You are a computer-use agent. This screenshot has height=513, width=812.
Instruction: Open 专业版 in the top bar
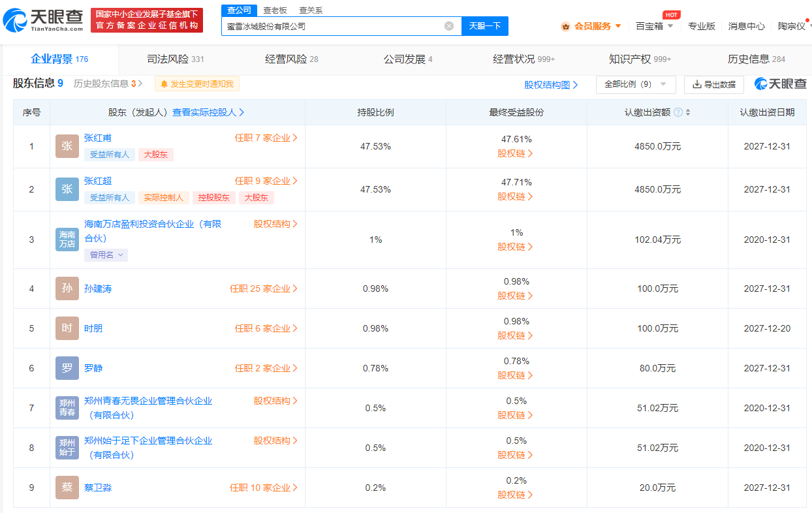[702, 26]
